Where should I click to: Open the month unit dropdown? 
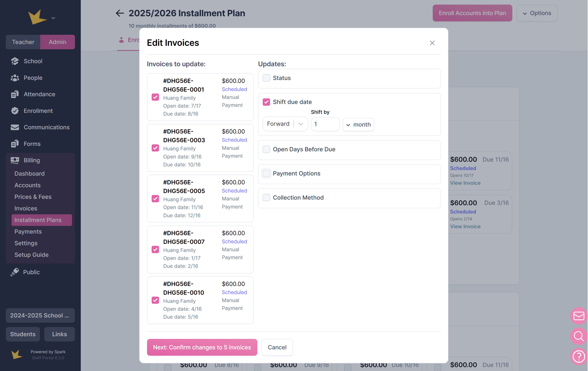(358, 125)
